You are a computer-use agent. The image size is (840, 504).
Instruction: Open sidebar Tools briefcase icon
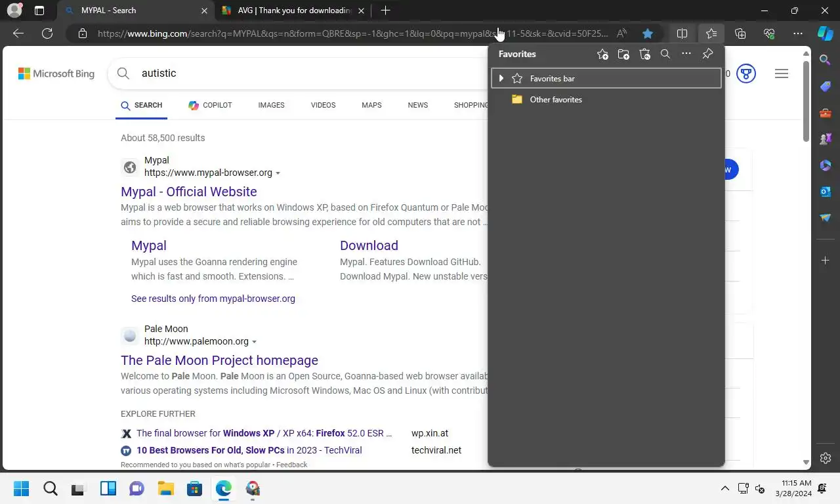pyautogui.click(x=826, y=113)
